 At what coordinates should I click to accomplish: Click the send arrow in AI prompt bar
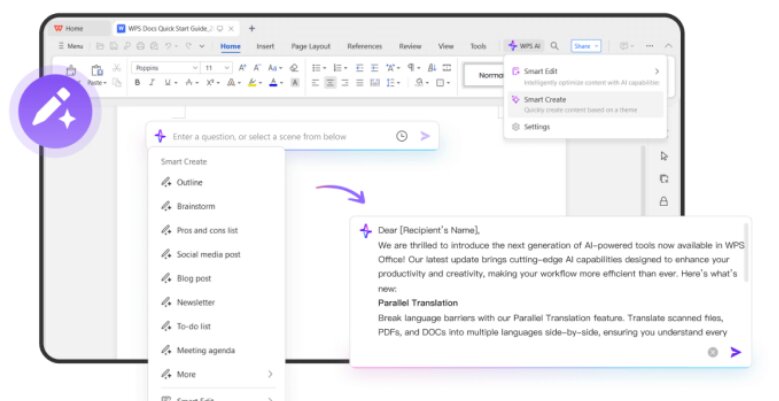(x=425, y=136)
